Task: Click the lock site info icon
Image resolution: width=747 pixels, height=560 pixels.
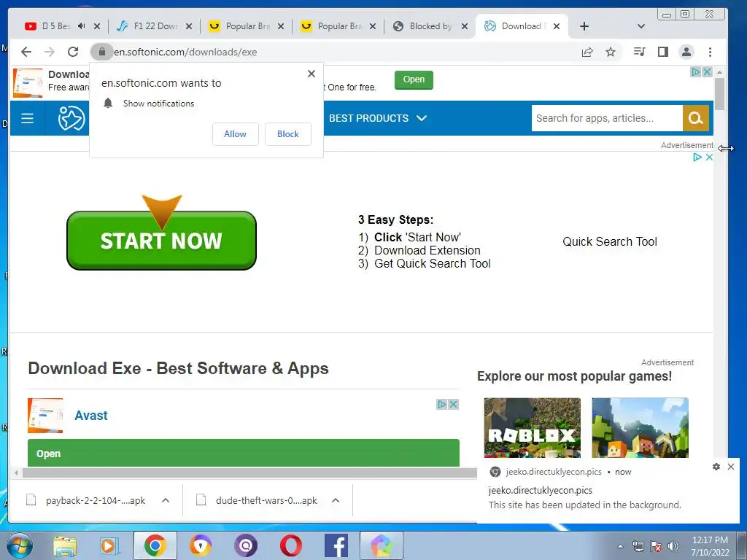Action: coord(101,52)
